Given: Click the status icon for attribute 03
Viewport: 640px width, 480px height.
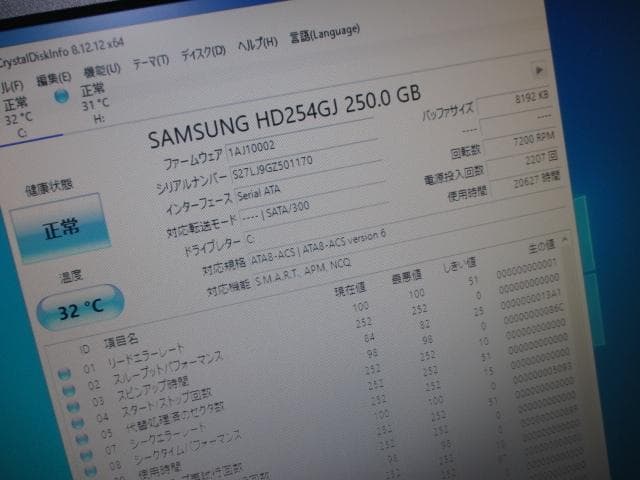Looking at the screenshot, I should coord(73,407).
